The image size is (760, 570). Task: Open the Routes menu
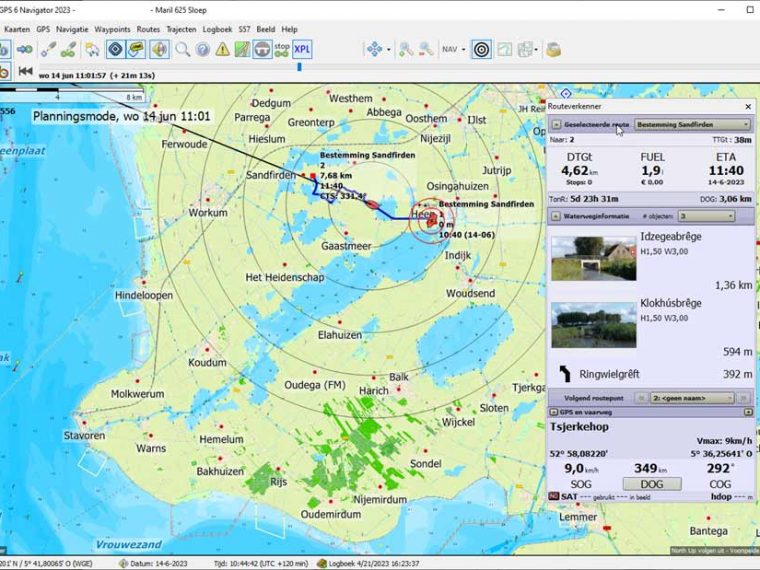click(148, 29)
